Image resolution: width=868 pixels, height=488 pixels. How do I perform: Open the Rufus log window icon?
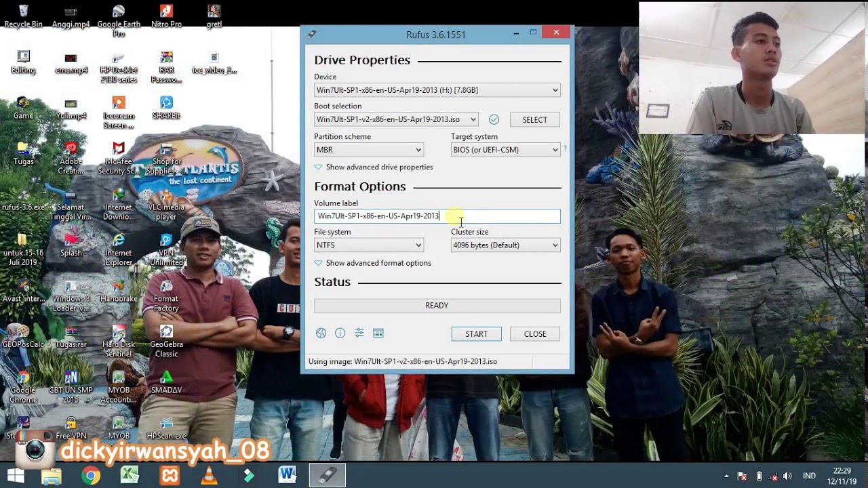click(x=378, y=333)
